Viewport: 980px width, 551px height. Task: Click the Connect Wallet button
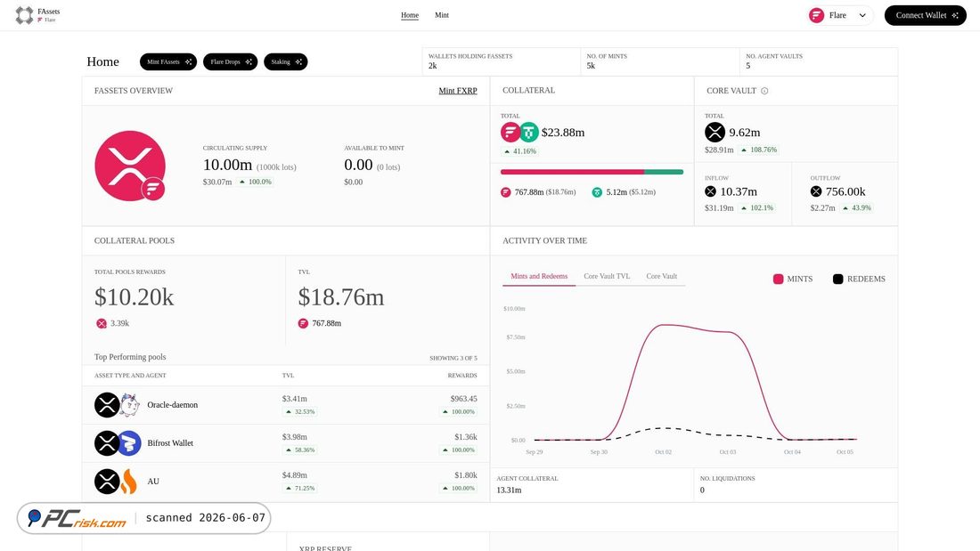point(926,16)
